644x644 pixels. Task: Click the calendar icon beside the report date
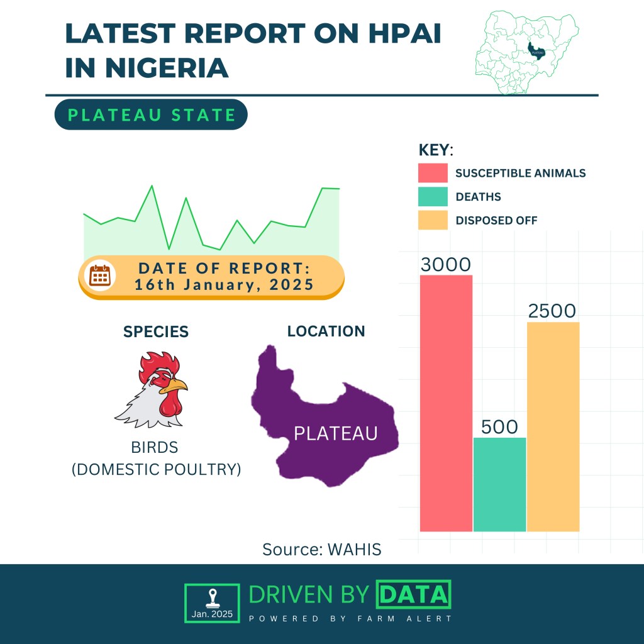point(100,276)
